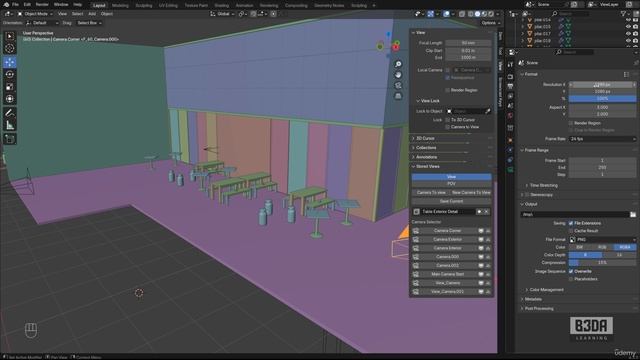This screenshot has height=360, width=640.
Task: Open the Select Box drag dropdown
Action: tap(89, 23)
